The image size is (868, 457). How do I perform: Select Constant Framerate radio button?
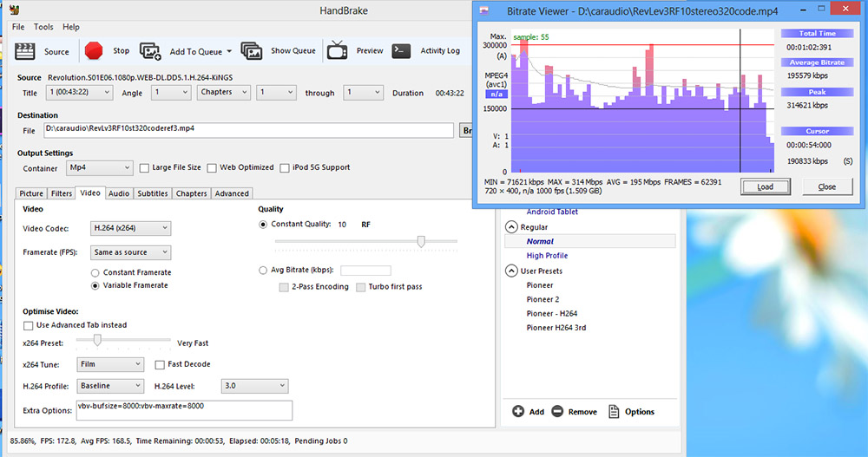coord(95,273)
